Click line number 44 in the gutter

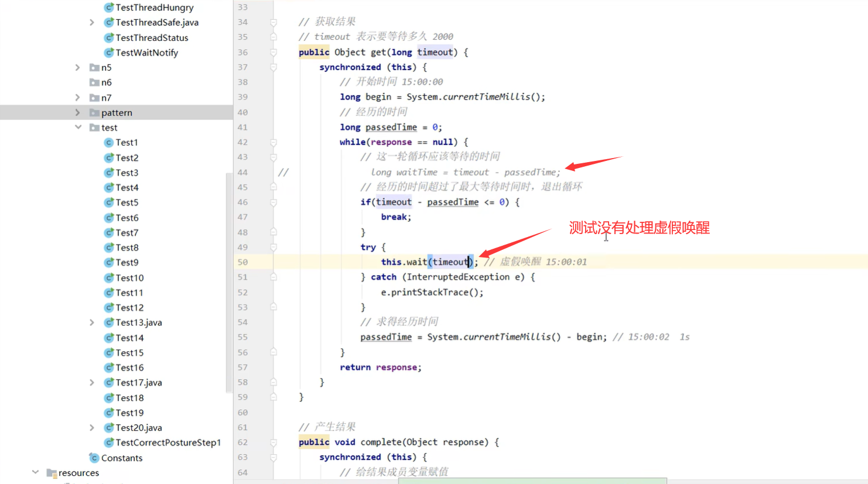[242, 172]
